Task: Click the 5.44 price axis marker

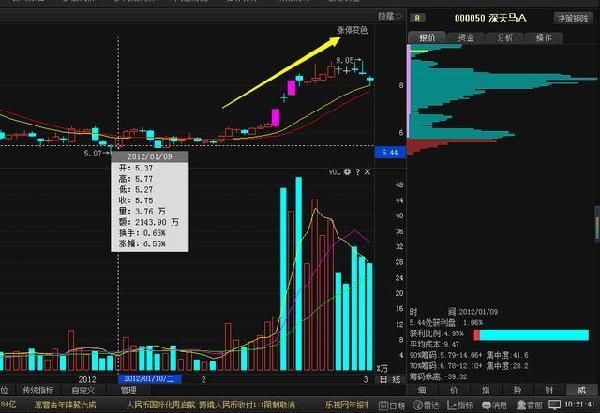Action: [390, 152]
